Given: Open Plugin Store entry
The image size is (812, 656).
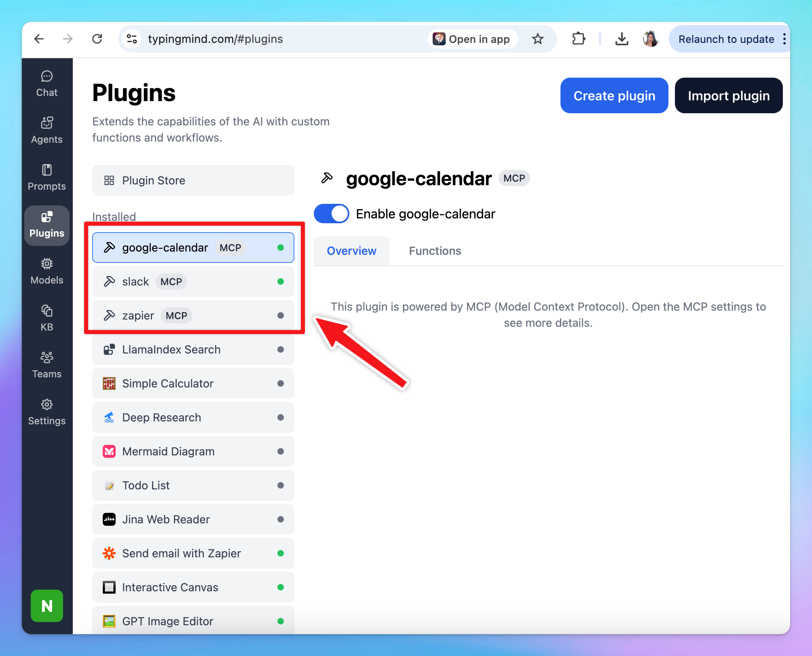Looking at the screenshot, I should [x=193, y=180].
